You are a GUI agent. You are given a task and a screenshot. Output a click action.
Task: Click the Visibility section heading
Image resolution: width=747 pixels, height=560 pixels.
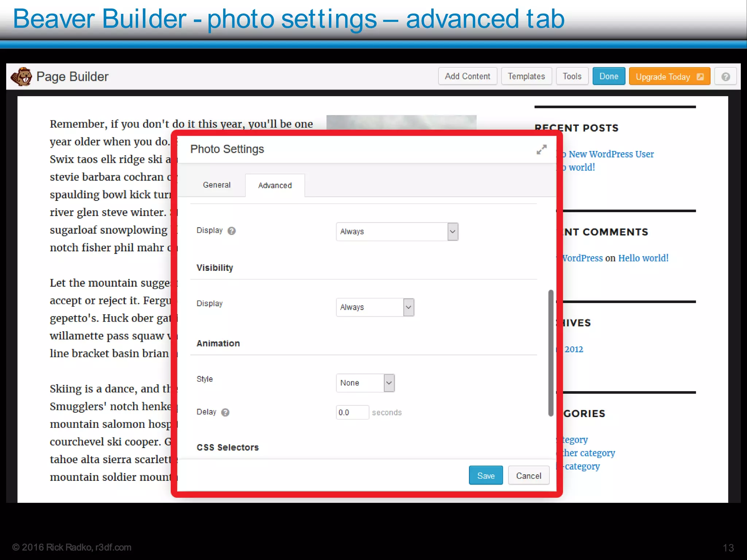(215, 268)
